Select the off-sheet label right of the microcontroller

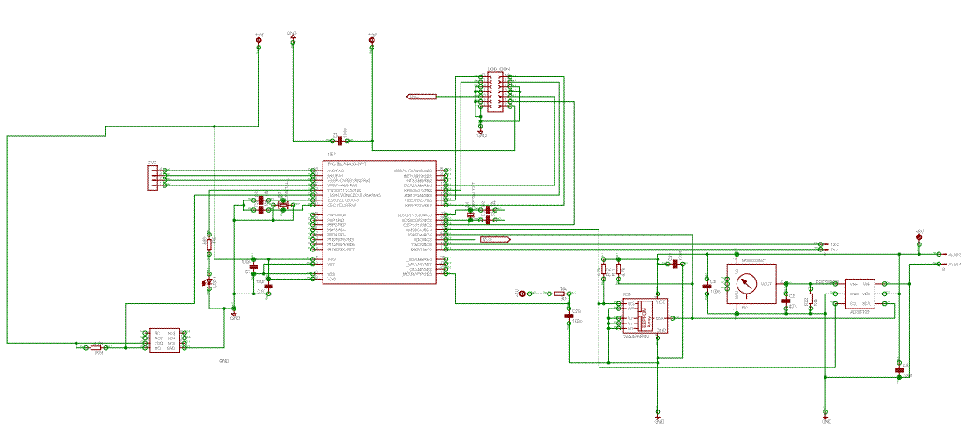click(x=495, y=239)
